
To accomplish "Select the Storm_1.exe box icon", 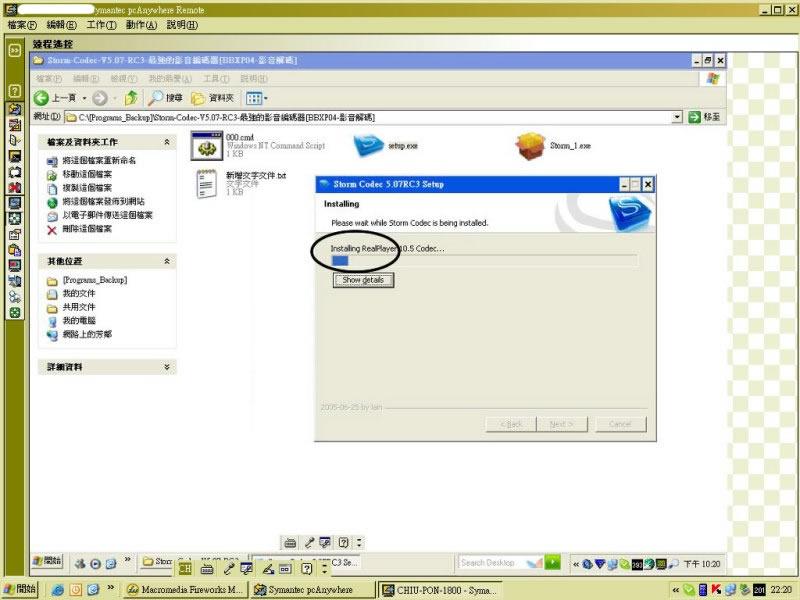I will (x=530, y=146).
